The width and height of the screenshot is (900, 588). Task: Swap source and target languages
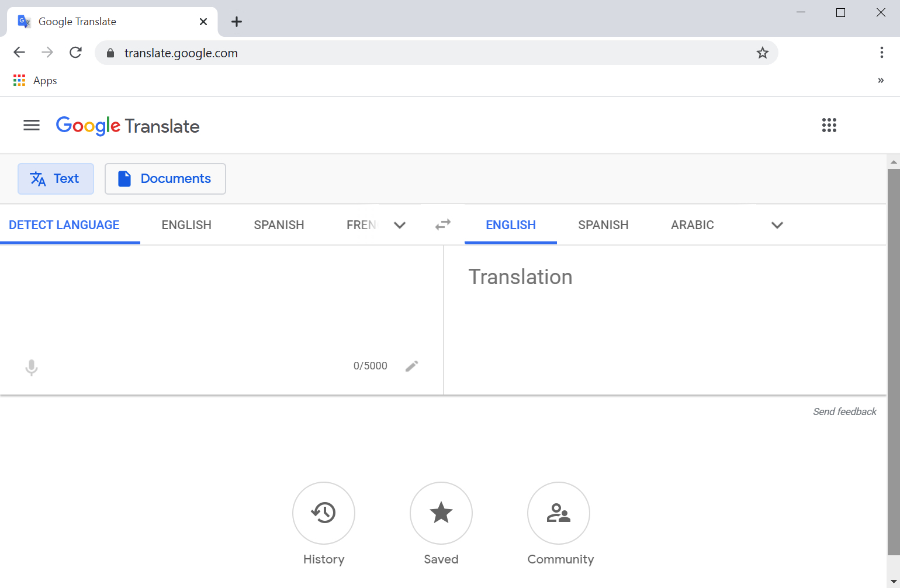(x=443, y=224)
